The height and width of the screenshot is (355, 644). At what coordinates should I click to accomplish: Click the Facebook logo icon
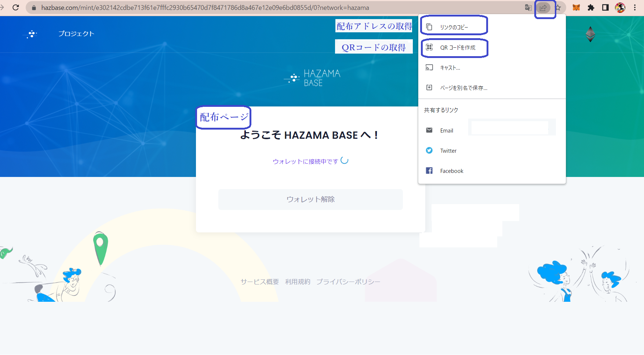[x=429, y=170]
